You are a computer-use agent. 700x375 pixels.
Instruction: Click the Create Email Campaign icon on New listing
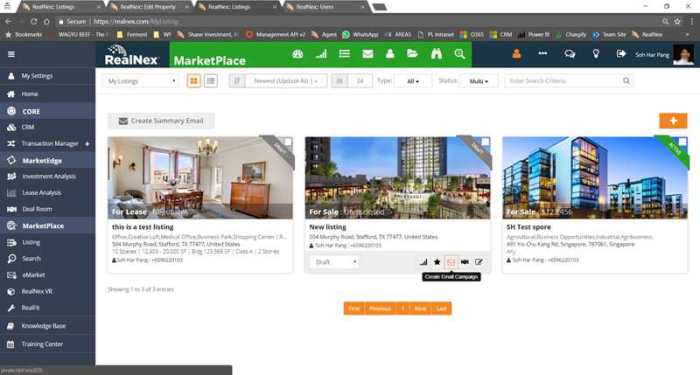(x=451, y=262)
